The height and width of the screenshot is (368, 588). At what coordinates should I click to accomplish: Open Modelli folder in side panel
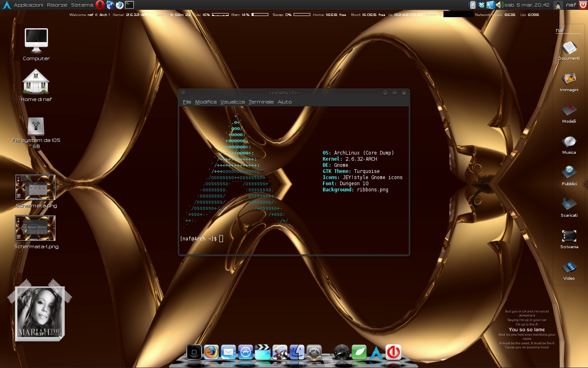pyautogui.click(x=569, y=113)
